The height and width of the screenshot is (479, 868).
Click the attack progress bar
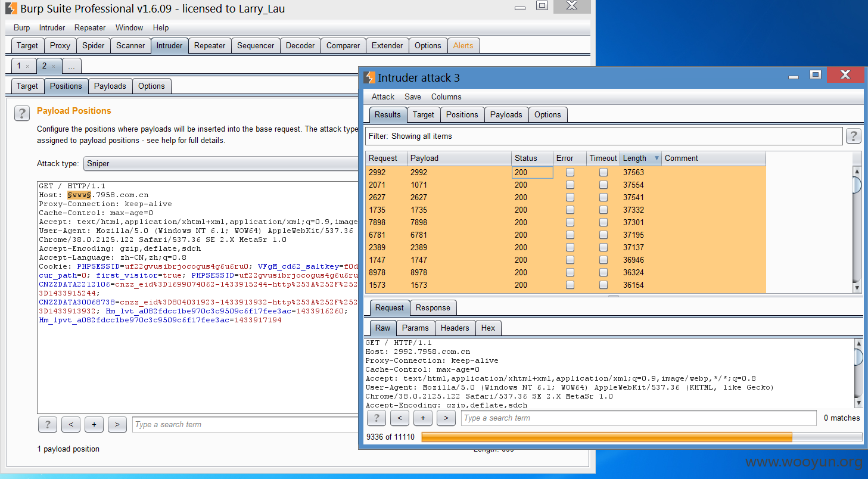click(x=642, y=437)
